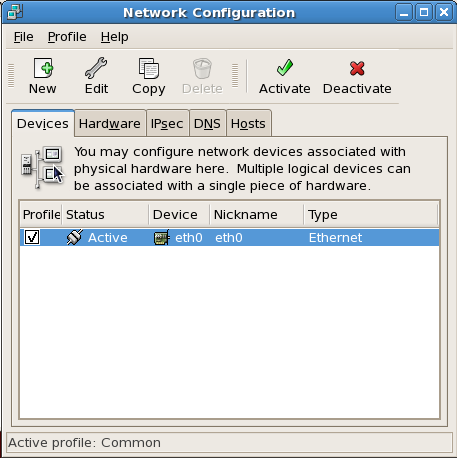Maximize the Network Configuration window

[x=424, y=13]
